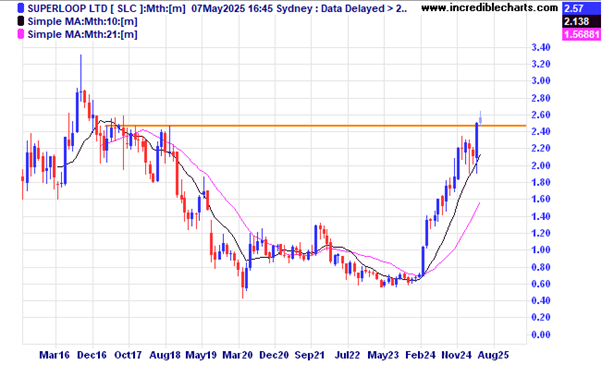Click the Dec20 date axis label

pyautogui.click(x=274, y=355)
